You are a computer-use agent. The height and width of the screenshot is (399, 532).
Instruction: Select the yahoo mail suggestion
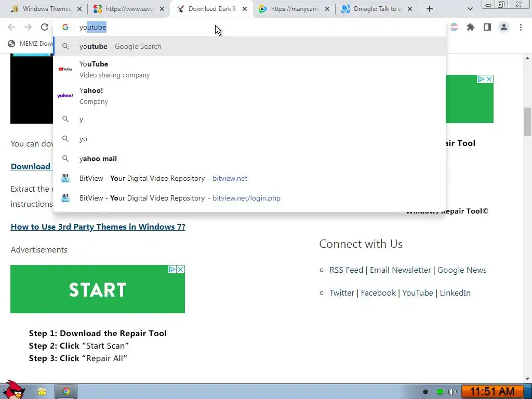[x=249, y=158]
